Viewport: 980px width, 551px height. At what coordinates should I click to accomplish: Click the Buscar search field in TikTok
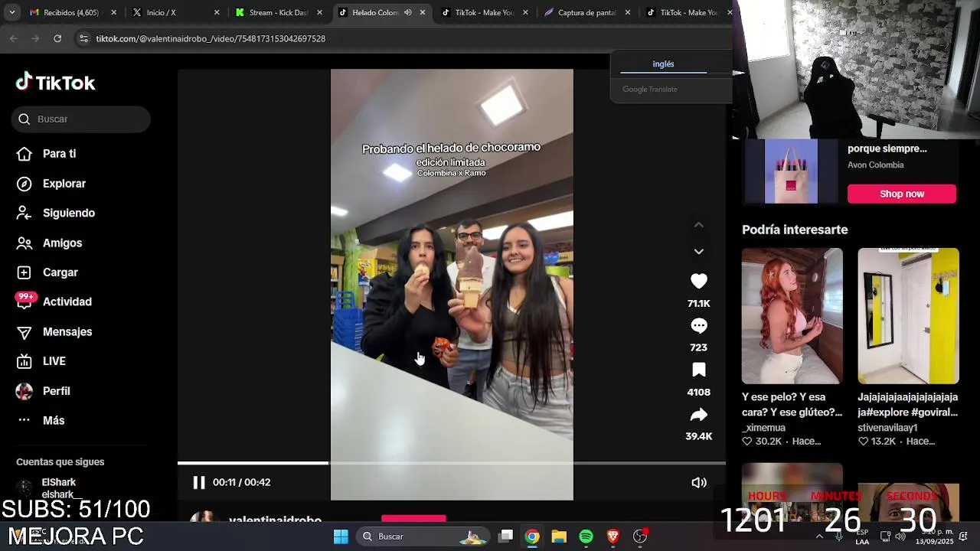tap(81, 119)
